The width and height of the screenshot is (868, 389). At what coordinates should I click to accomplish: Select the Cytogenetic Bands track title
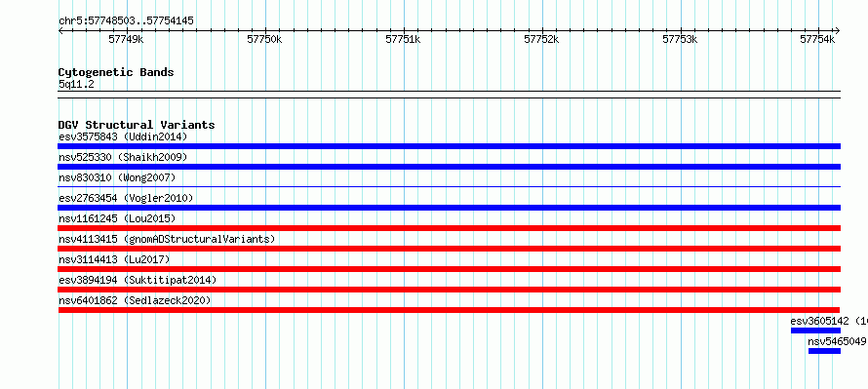tap(116, 72)
